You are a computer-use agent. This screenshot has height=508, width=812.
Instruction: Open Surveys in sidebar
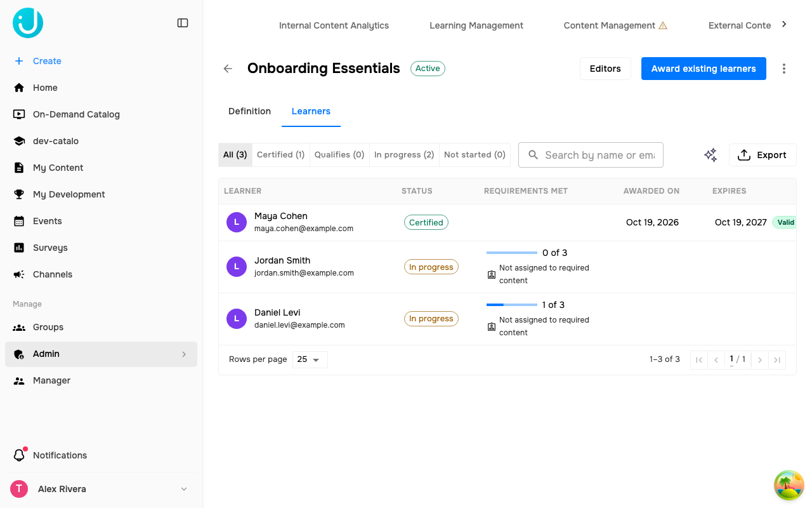[x=101, y=248]
